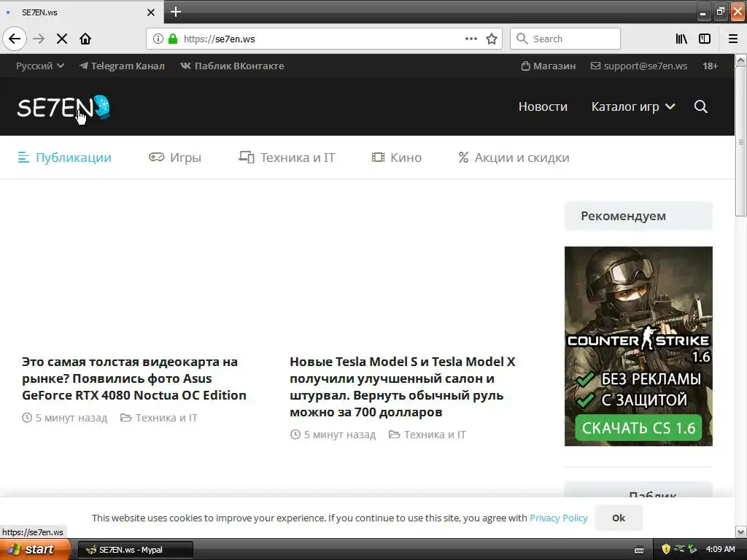Click the browser Search input field
Screen dimensions: 747x560
pos(565,39)
